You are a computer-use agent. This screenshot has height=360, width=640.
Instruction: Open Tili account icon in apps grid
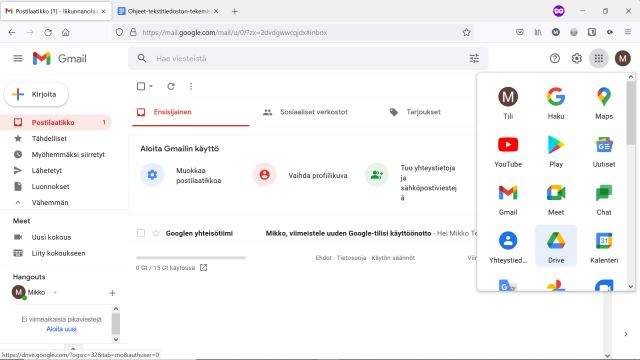[x=508, y=103]
